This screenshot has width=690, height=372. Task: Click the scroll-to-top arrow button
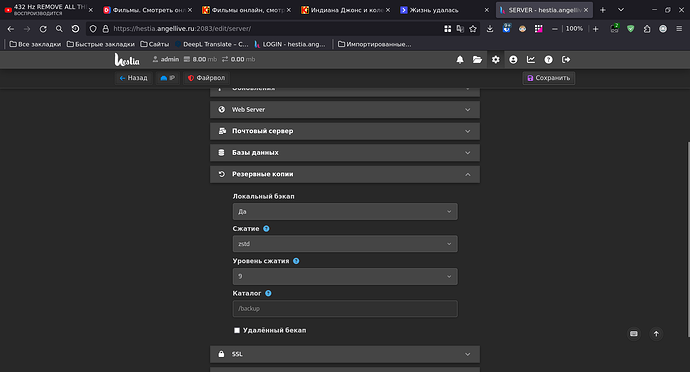pos(656,334)
